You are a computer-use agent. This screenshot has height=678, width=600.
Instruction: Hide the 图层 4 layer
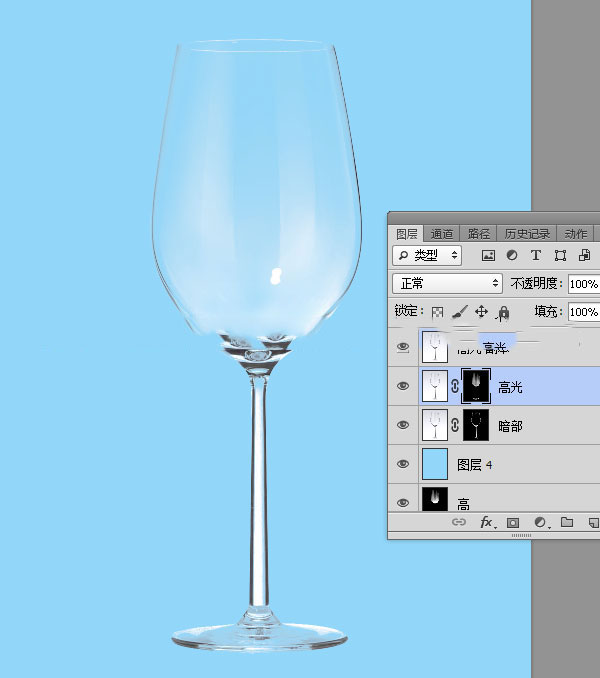coord(403,464)
